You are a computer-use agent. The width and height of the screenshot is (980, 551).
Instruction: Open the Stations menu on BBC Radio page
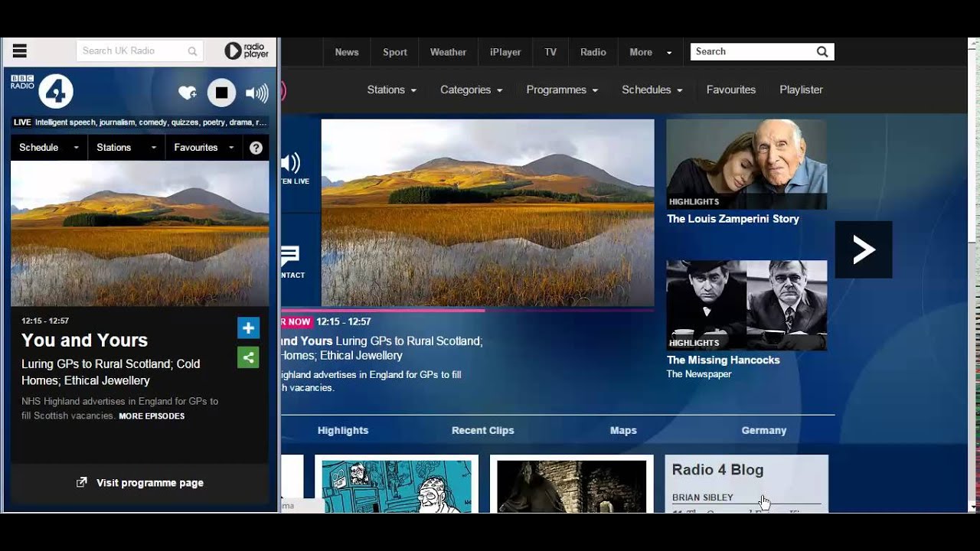coord(391,90)
